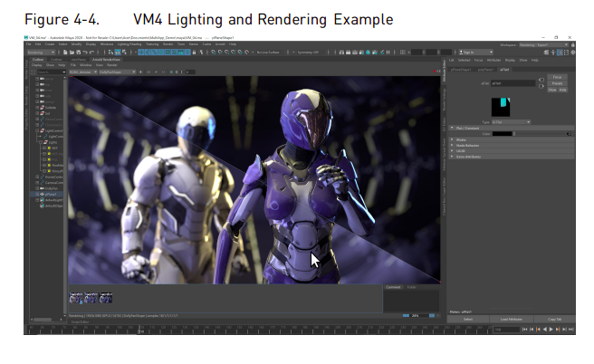Choose Select by component type icon
This screenshot has width=594, height=364.
point(125,53)
